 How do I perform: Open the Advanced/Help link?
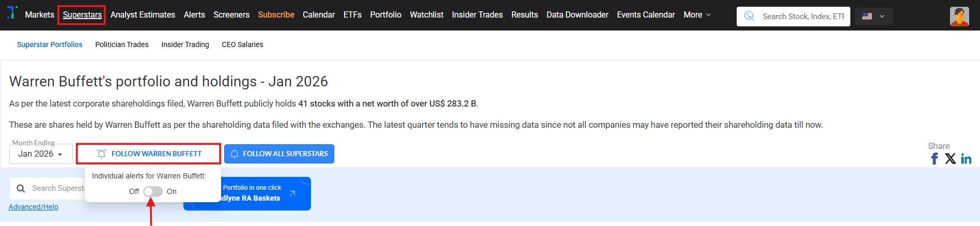pyautogui.click(x=34, y=207)
